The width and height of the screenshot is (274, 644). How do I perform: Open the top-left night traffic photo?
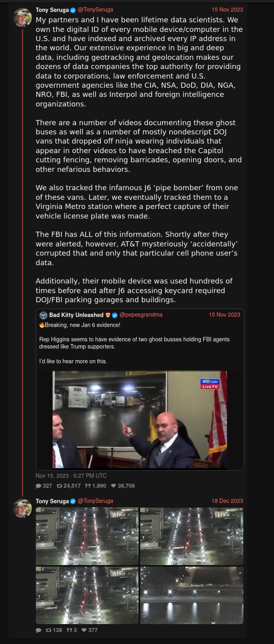[x=87, y=536]
